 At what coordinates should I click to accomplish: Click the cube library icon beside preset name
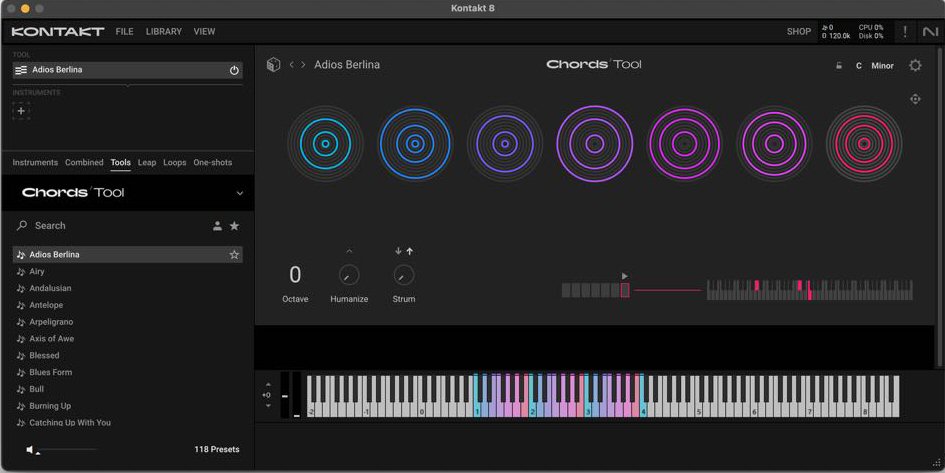[x=274, y=64]
